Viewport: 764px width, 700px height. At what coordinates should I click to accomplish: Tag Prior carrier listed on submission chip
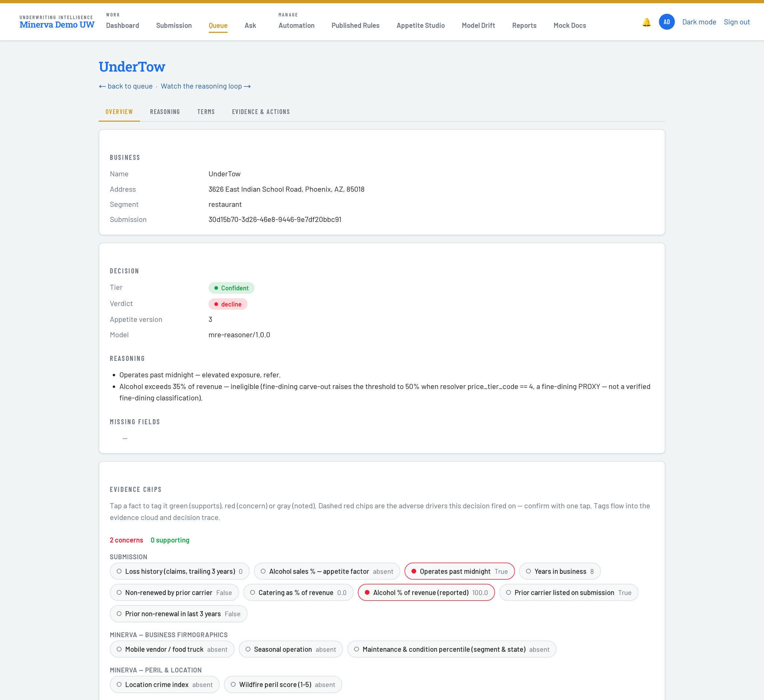pyautogui.click(x=569, y=593)
